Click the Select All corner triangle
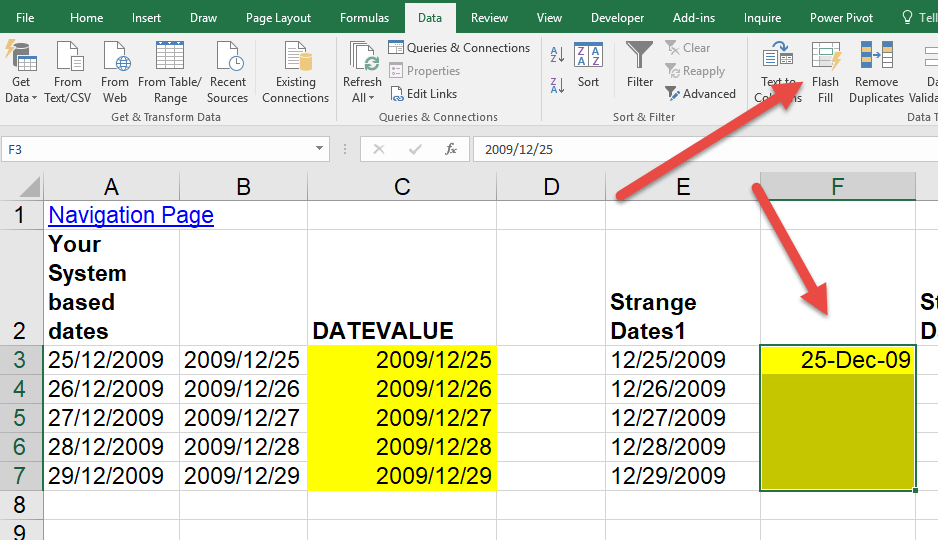The width and height of the screenshot is (938, 540). [30, 186]
